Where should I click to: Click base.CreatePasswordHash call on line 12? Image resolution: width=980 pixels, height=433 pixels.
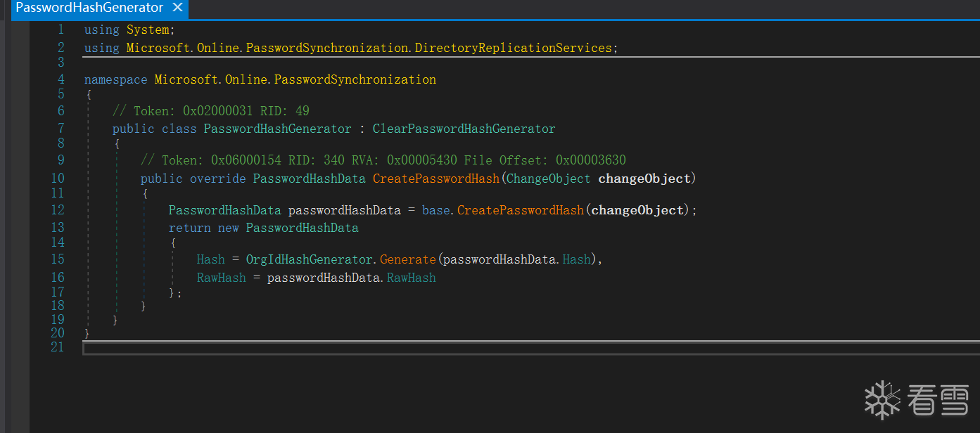[520, 210]
